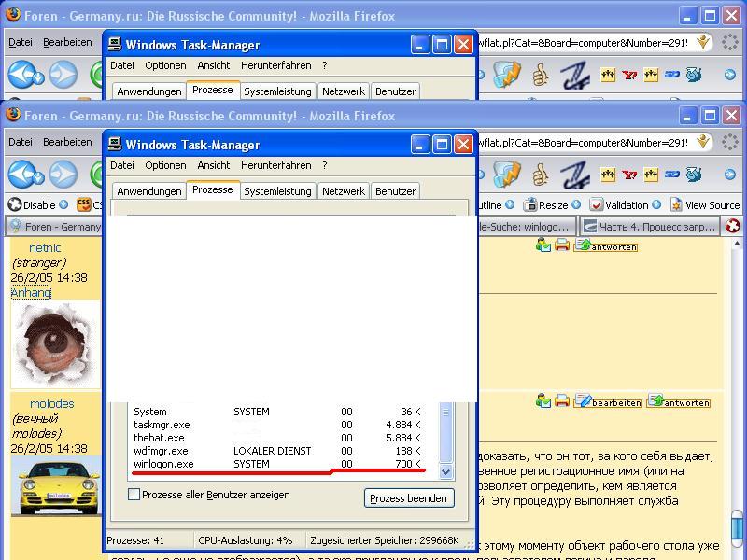
Task: Expand the Disable dropdown arrow
Action: coord(63,205)
